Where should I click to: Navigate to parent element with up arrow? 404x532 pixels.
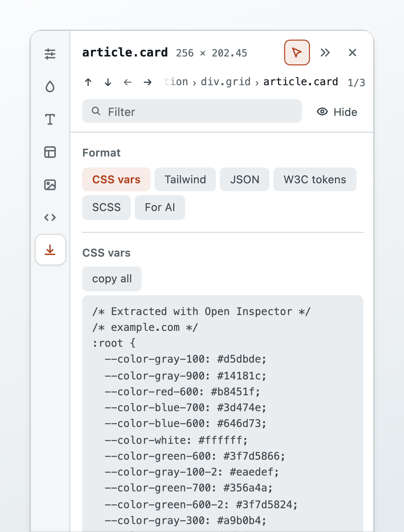tap(88, 82)
